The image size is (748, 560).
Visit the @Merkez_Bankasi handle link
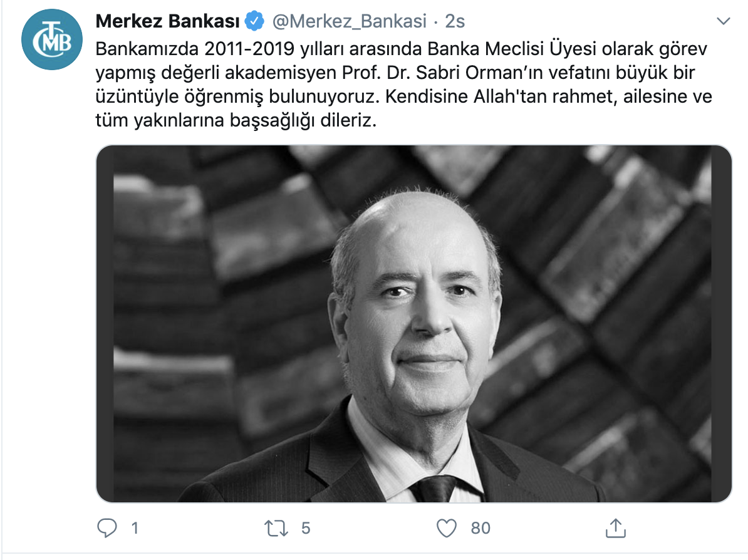[349, 21]
